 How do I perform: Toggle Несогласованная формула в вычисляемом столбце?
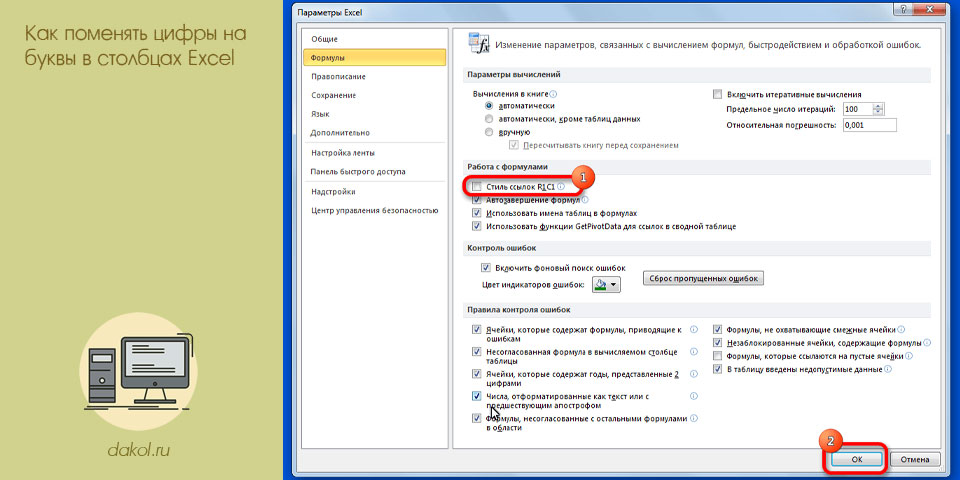click(x=477, y=352)
